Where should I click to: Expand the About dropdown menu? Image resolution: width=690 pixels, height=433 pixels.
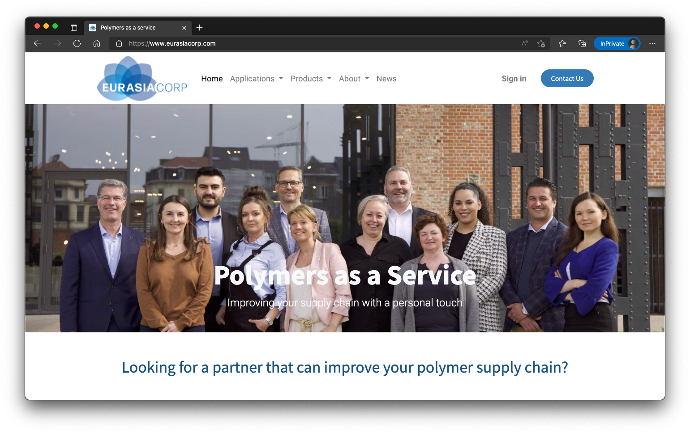[x=354, y=79]
